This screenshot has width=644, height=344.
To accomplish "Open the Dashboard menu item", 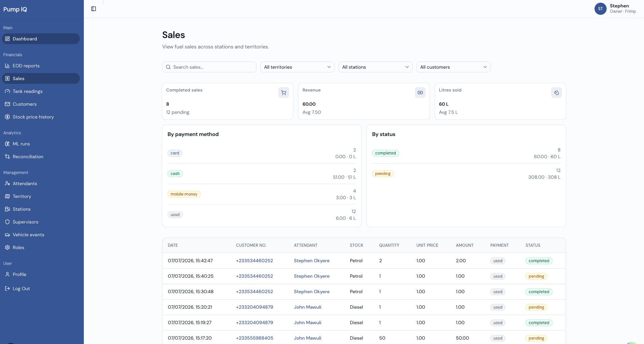I will [x=41, y=39].
